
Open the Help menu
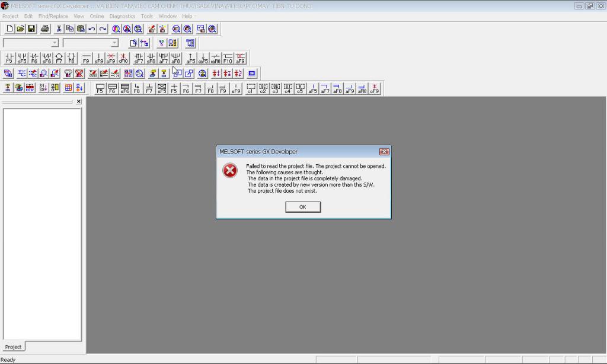point(187,16)
